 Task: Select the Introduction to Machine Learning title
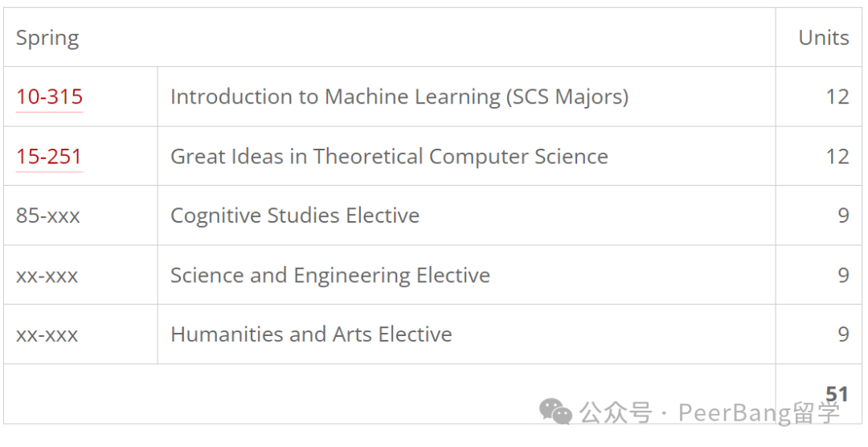399,97
